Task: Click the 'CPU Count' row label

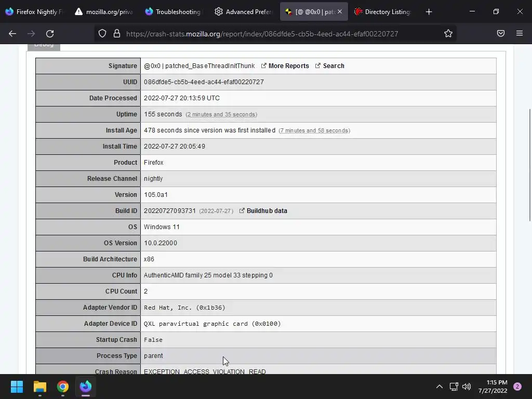Action: point(121,291)
